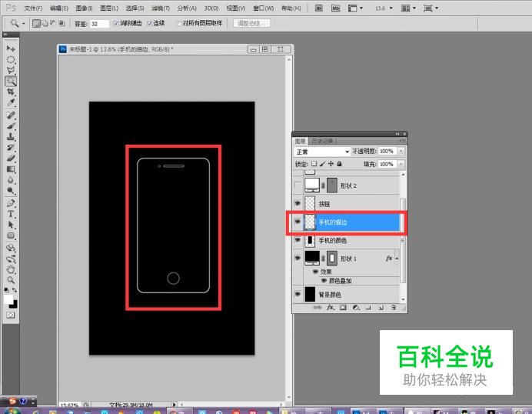Toggle Quick Mask mode

click(x=11, y=316)
